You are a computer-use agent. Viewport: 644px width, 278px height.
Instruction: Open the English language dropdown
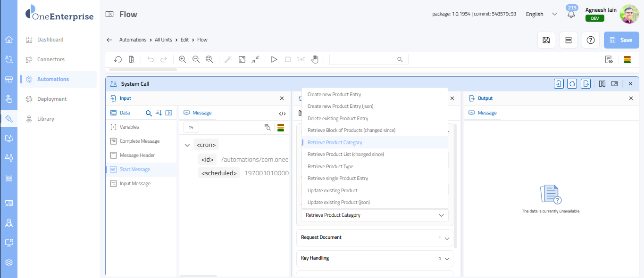pos(541,14)
